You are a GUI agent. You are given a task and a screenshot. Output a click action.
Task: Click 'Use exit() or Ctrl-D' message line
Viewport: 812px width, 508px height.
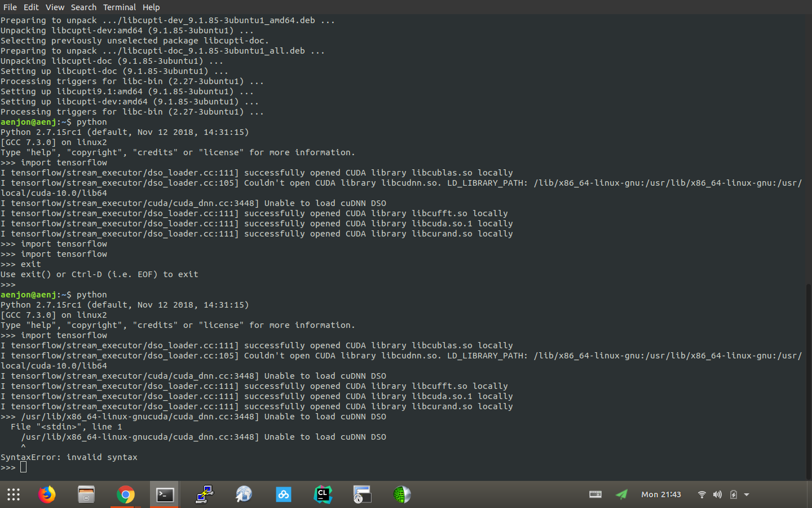click(x=99, y=274)
